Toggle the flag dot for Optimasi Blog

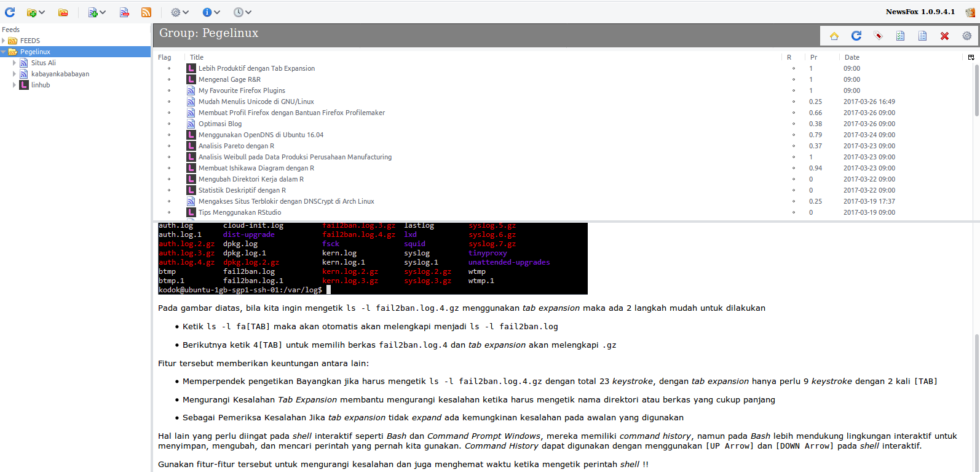click(169, 124)
